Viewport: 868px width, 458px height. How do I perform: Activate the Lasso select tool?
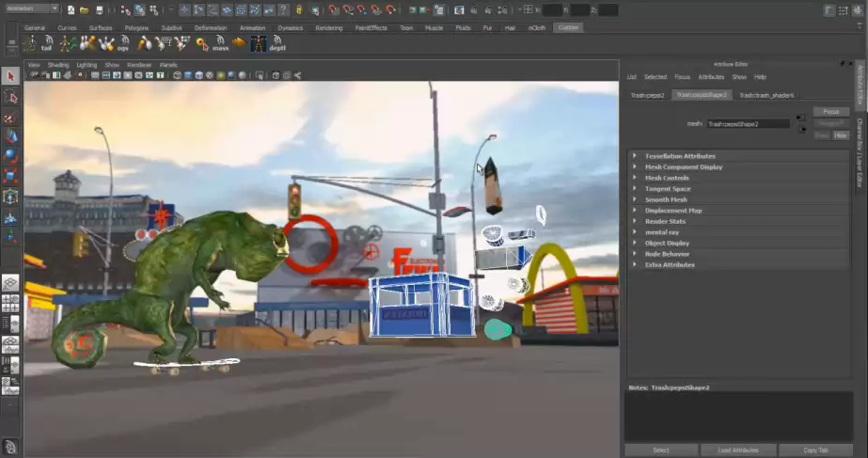point(10,98)
